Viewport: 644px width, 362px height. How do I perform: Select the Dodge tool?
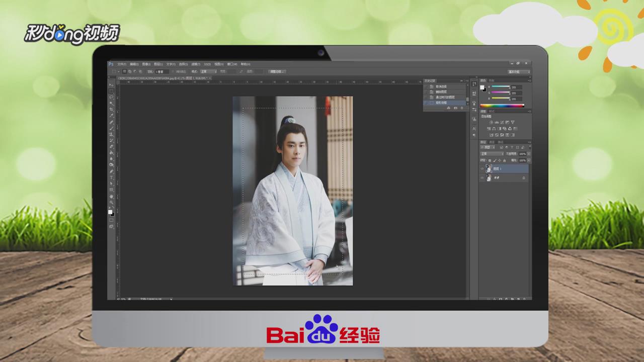[111, 165]
